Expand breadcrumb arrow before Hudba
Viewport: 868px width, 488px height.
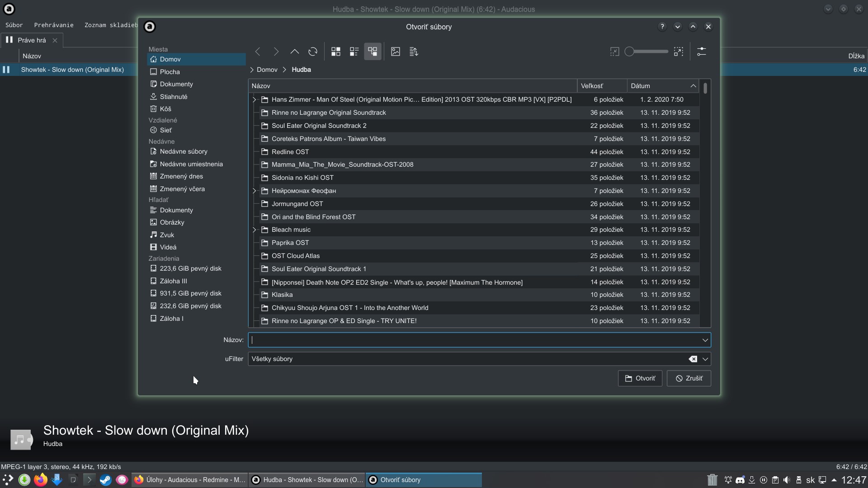(x=285, y=70)
